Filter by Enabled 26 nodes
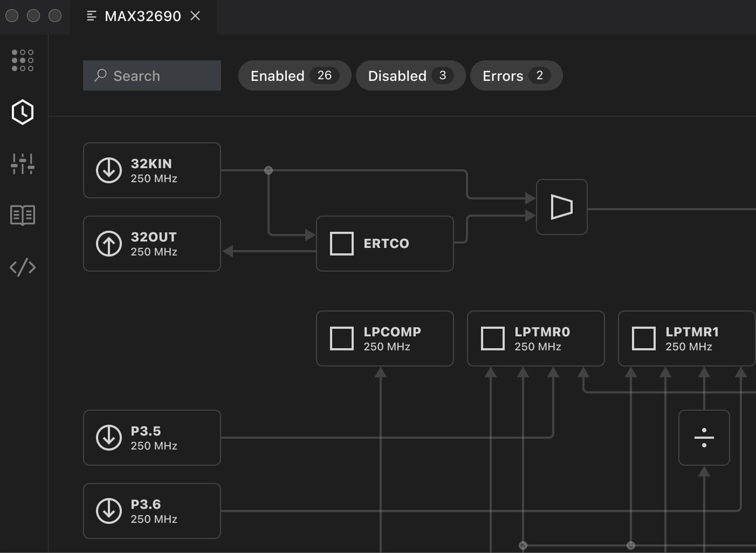756x553 pixels. tap(294, 75)
